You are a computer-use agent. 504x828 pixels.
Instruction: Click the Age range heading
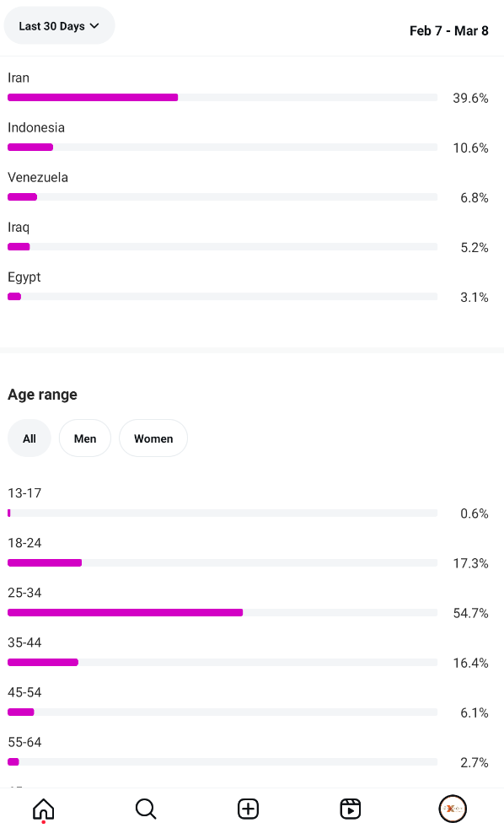[42, 395]
